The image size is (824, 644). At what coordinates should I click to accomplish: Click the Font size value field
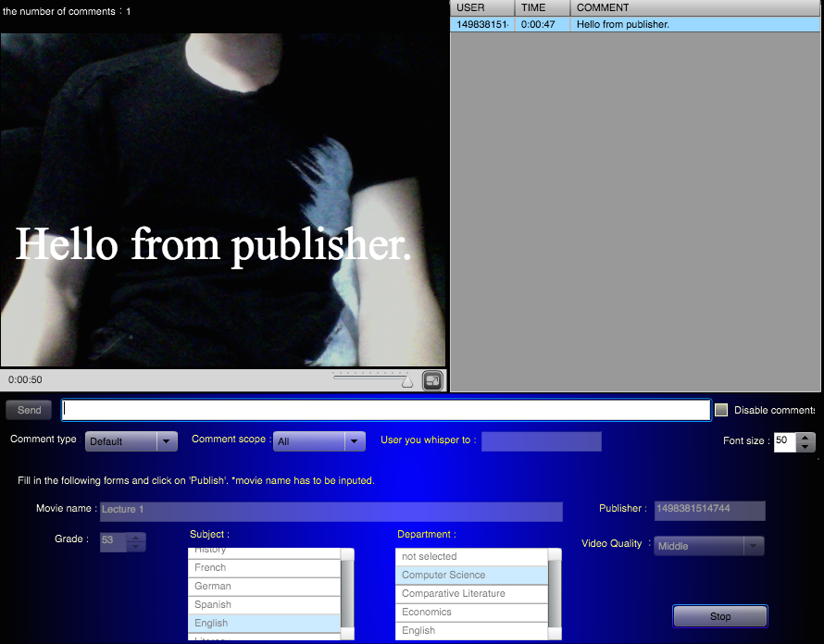click(784, 441)
